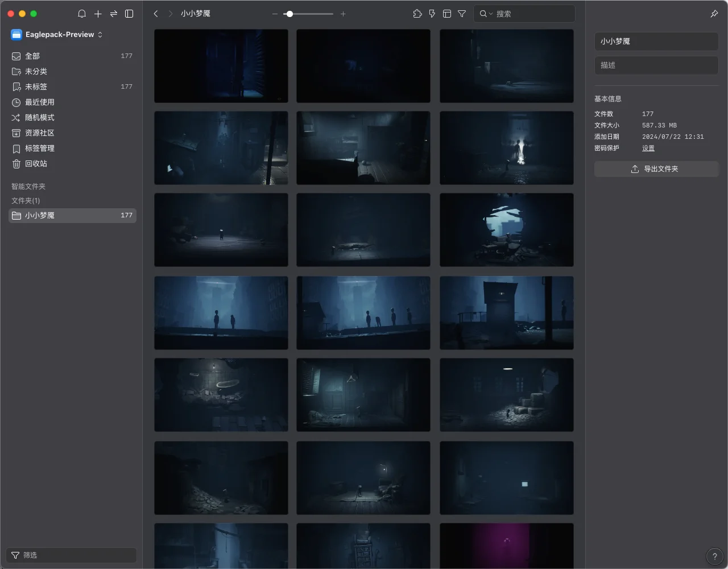
Task: Go forward with the right chevron
Action: (x=170, y=14)
